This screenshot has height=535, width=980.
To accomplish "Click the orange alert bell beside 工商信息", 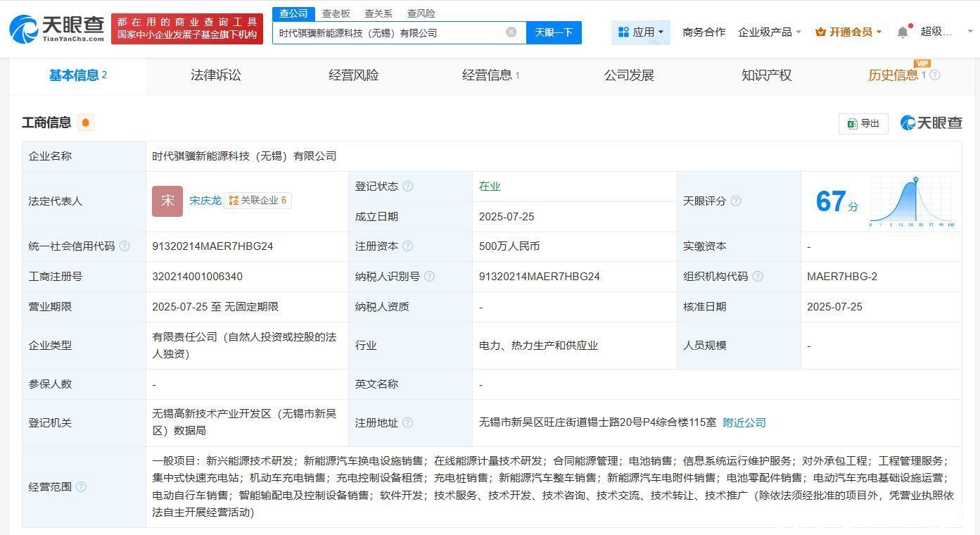I will pyautogui.click(x=86, y=122).
